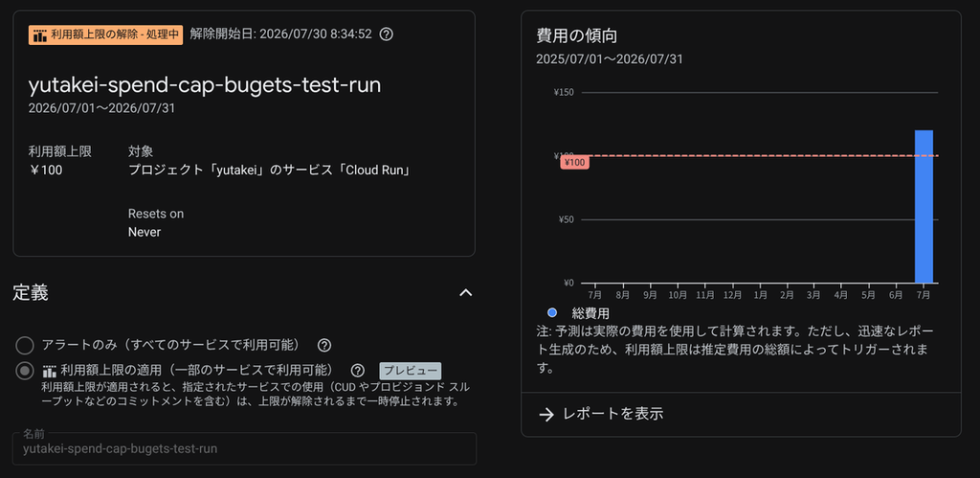
Task: Click the blue 総費用 legend dot
Action: (x=552, y=313)
